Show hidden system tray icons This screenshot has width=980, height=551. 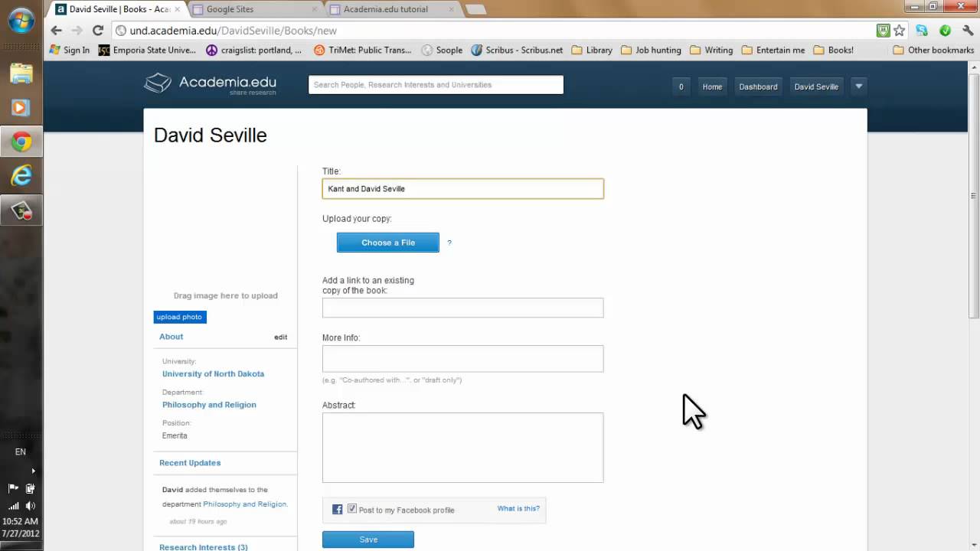33,471
